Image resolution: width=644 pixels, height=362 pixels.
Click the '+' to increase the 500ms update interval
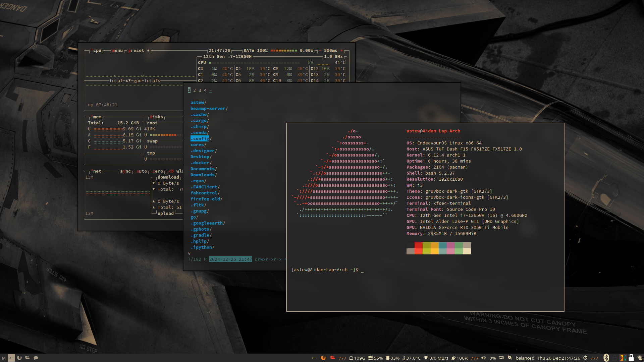pos(341,51)
